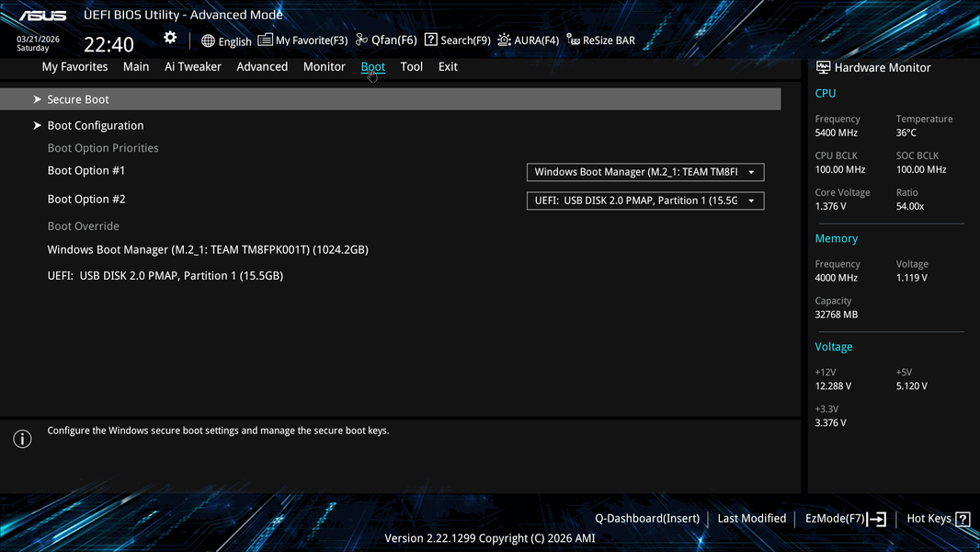Open Boot Option #1 dropdown

(x=645, y=172)
